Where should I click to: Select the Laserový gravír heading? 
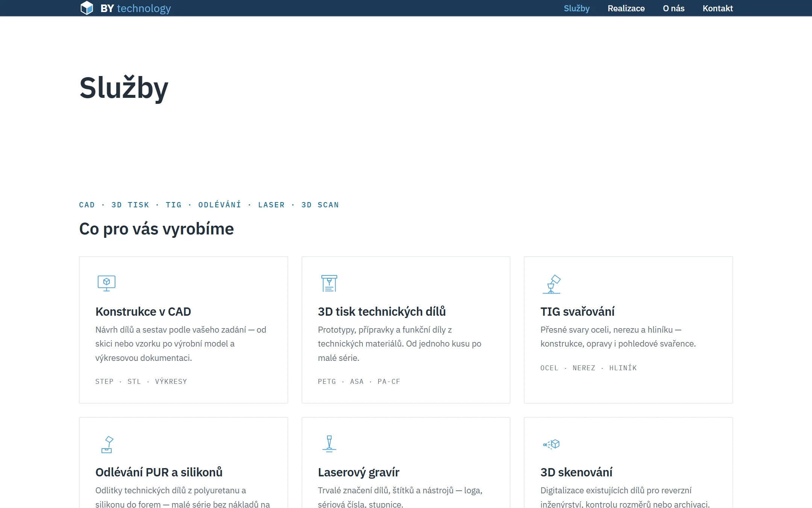[x=359, y=472]
